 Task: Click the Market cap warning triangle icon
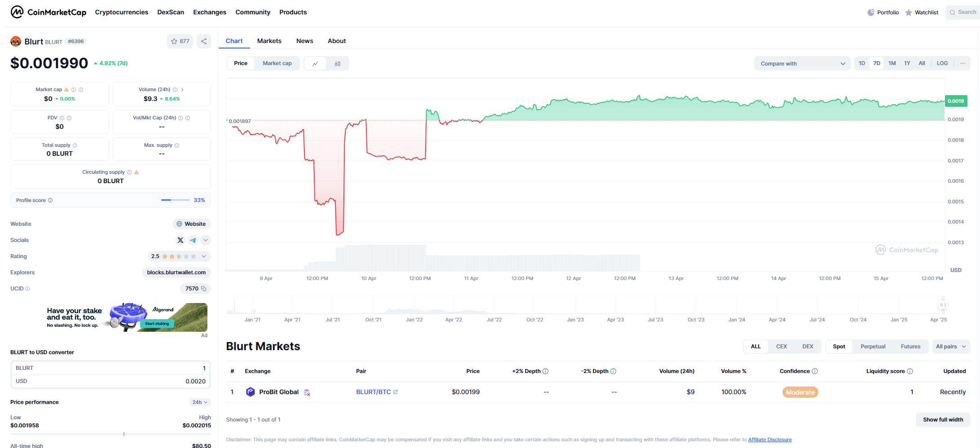[66, 90]
